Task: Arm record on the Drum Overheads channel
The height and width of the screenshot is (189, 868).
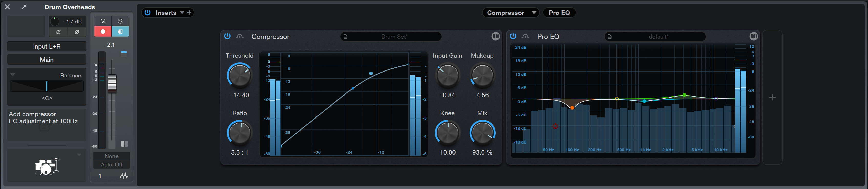Action: [x=103, y=32]
